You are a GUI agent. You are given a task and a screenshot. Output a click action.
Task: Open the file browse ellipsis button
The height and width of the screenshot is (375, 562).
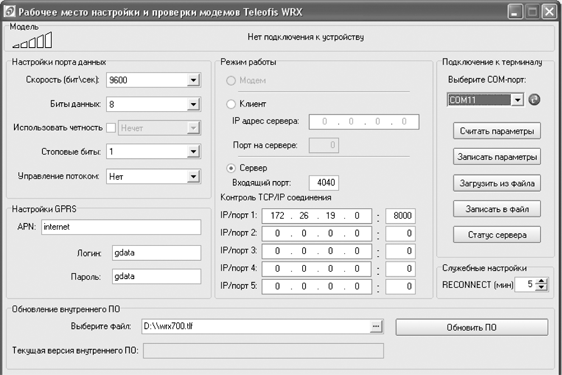[x=376, y=327]
